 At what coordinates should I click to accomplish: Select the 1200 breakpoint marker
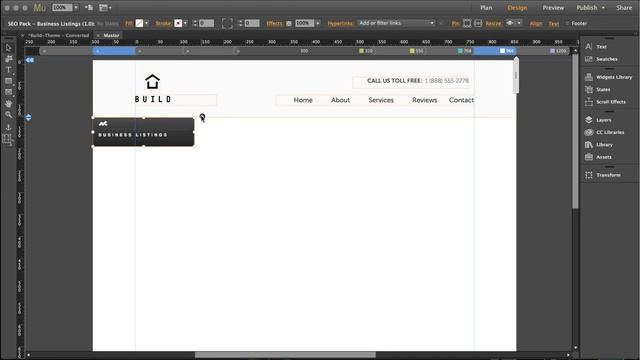click(x=558, y=51)
